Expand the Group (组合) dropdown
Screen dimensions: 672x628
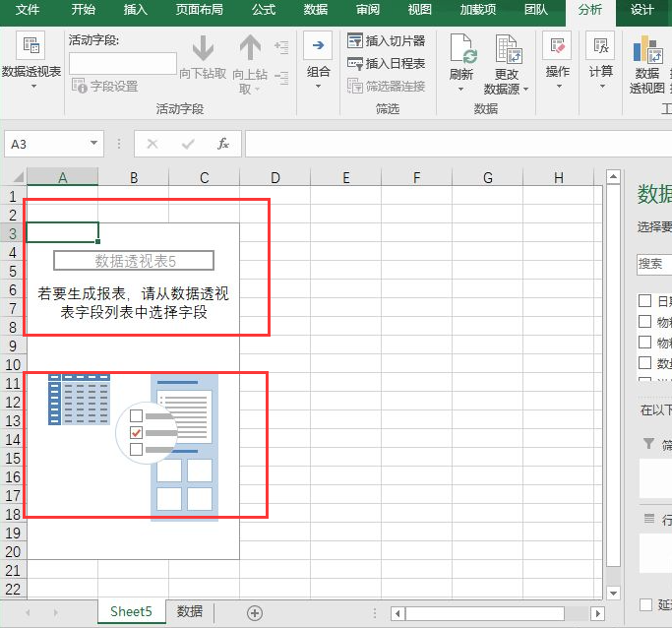318,87
